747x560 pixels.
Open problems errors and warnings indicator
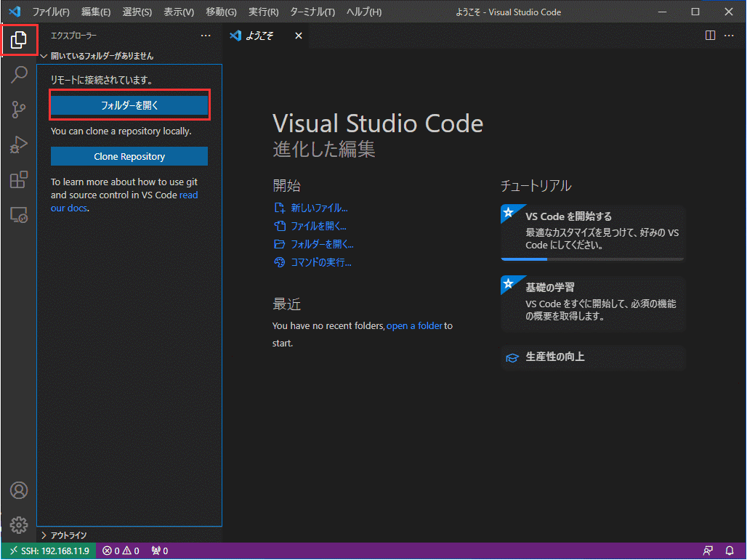(121, 551)
